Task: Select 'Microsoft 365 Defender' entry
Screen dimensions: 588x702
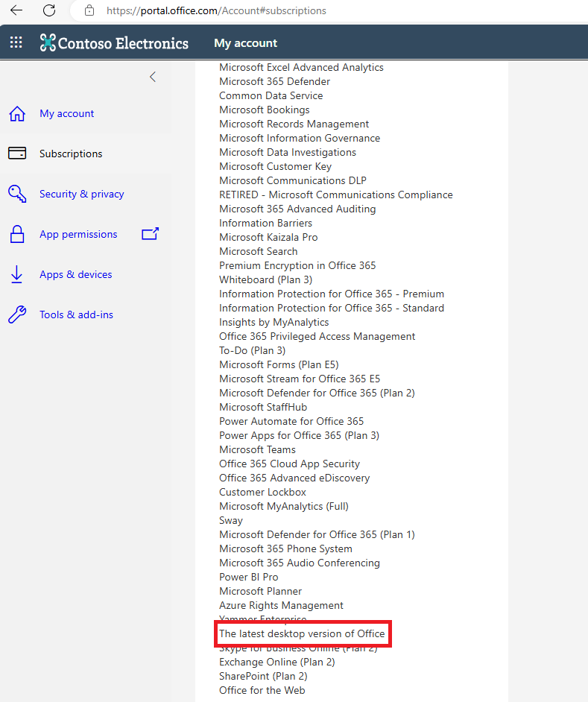Action: [274, 81]
